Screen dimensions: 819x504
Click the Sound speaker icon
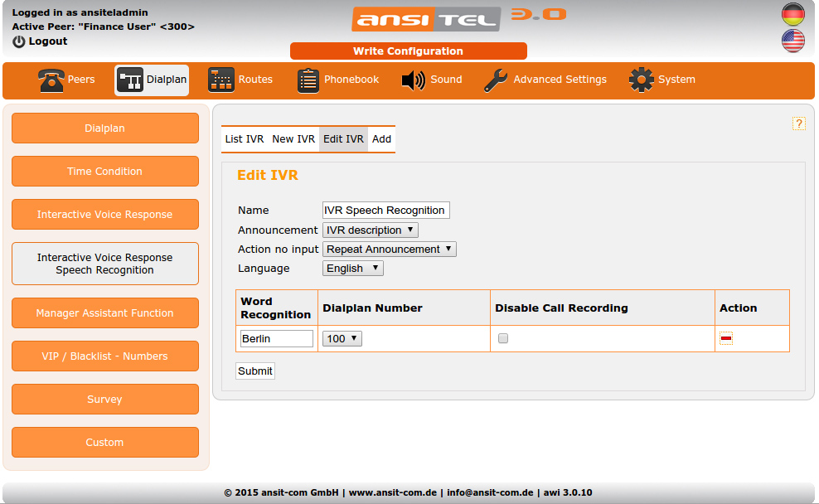click(413, 80)
